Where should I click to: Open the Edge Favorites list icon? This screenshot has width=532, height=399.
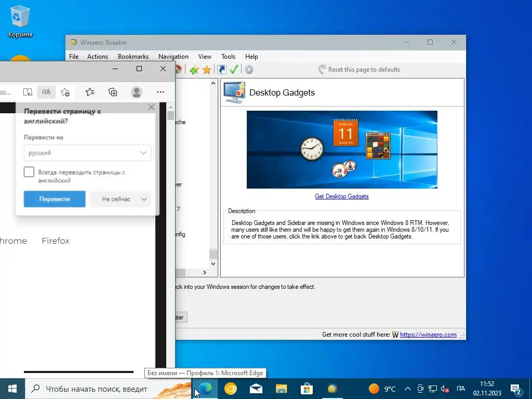90,92
